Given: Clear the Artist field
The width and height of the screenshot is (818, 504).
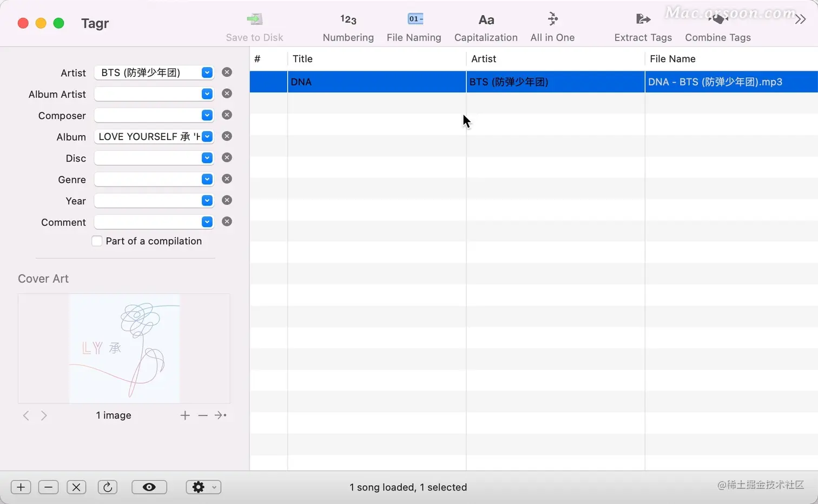Looking at the screenshot, I should (x=227, y=72).
